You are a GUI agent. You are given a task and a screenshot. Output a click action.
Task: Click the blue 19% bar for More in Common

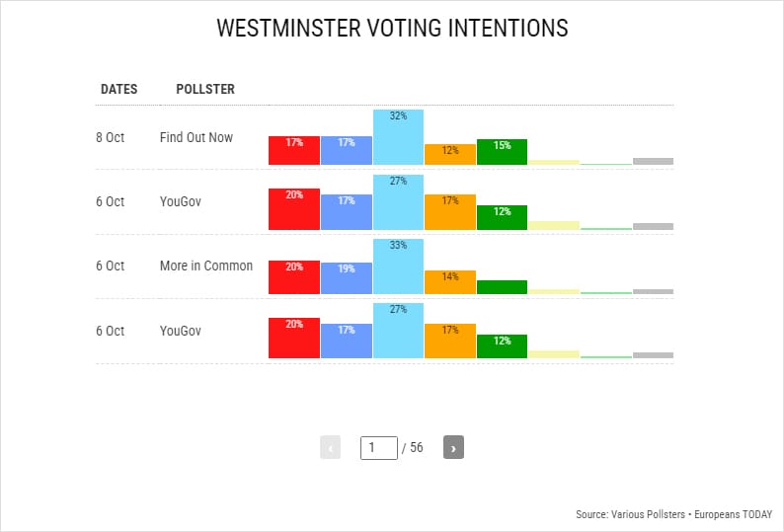[x=347, y=277]
